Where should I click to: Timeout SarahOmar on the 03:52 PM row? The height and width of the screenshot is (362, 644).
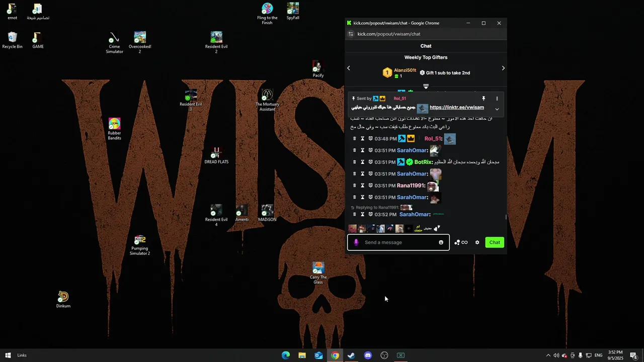(362, 214)
